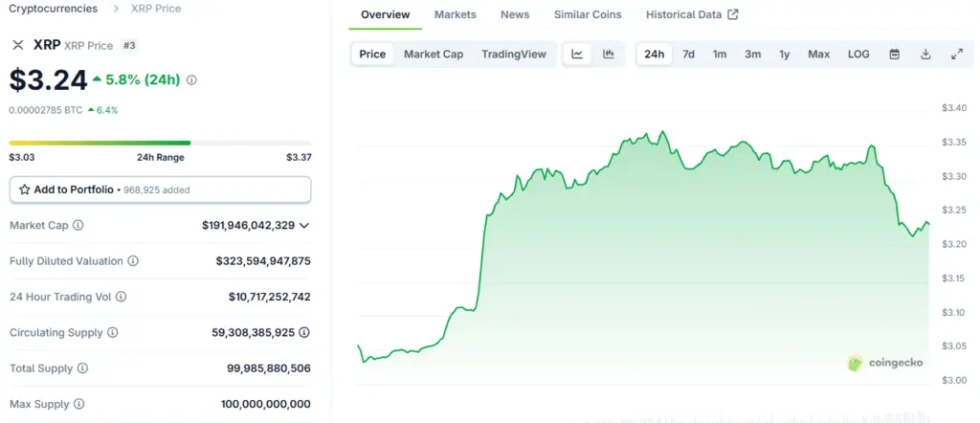This screenshot has width=980, height=423.
Task: Open the News tab
Action: click(515, 14)
